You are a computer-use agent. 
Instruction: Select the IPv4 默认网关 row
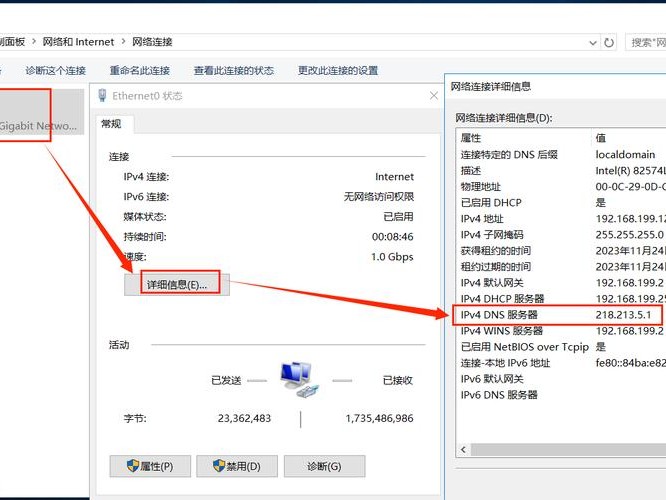pyautogui.click(x=562, y=283)
